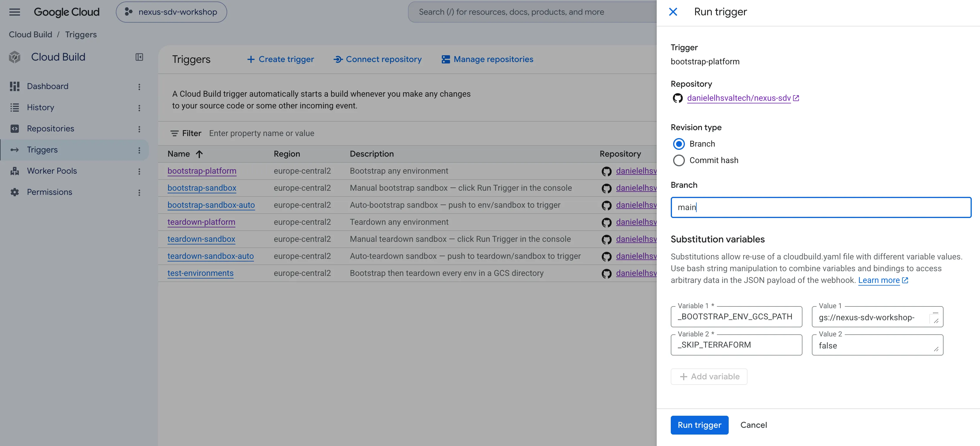Sort by Name column arrow

tap(199, 154)
